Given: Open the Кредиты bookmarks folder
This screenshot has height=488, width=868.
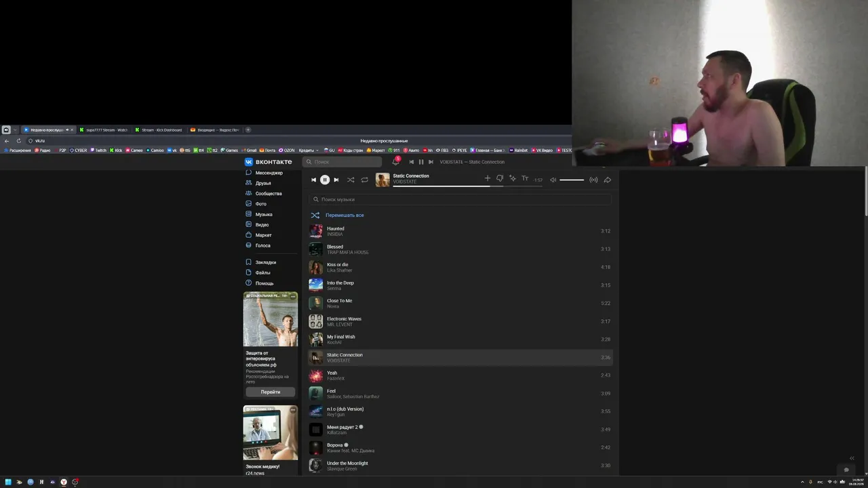Looking at the screenshot, I should coord(308,150).
